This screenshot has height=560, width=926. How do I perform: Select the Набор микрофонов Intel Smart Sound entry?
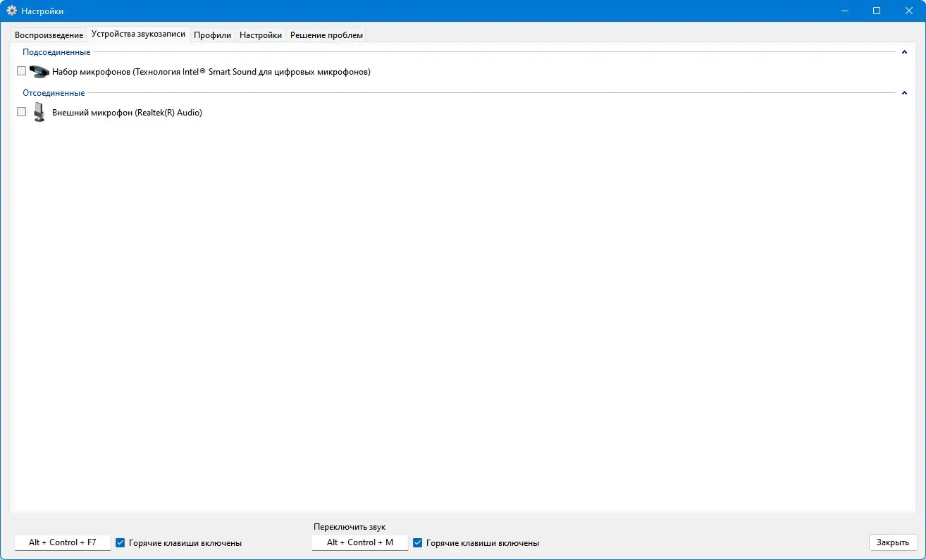tap(211, 72)
